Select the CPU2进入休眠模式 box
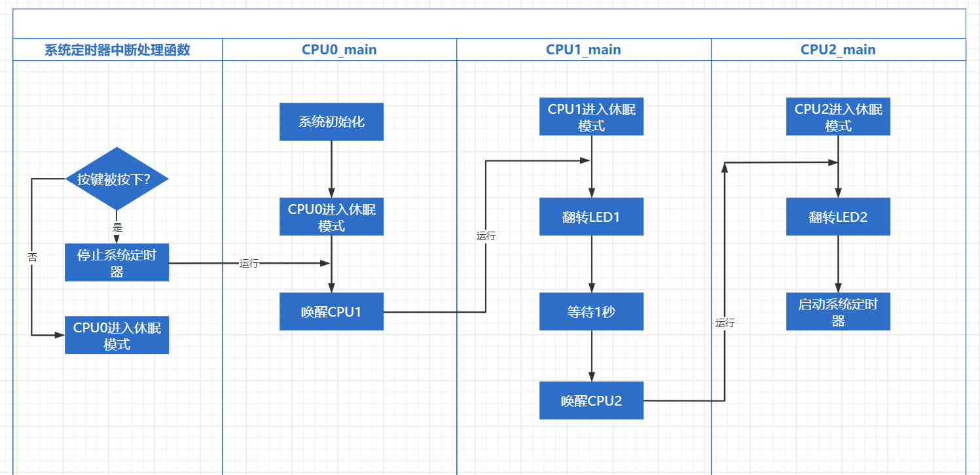980x475 pixels. [838, 117]
